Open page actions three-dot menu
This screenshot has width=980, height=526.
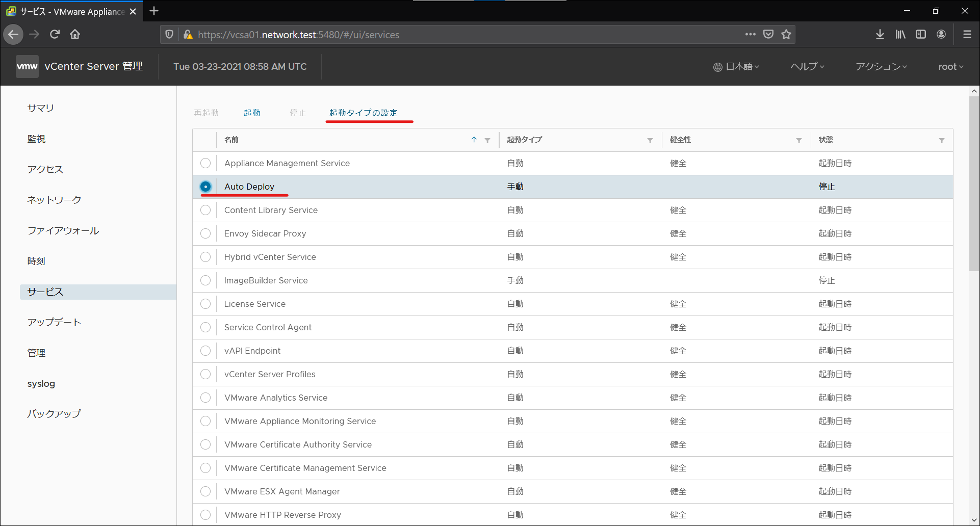pyautogui.click(x=750, y=34)
